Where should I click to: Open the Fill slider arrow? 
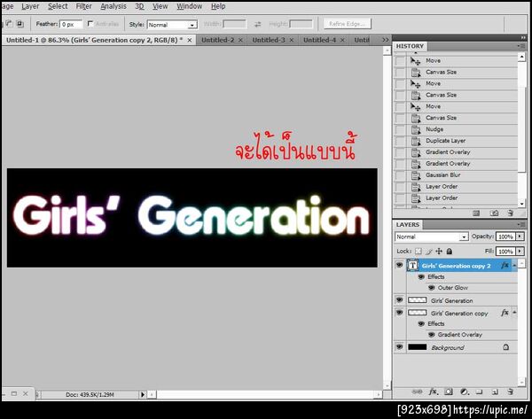pyautogui.click(x=520, y=252)
